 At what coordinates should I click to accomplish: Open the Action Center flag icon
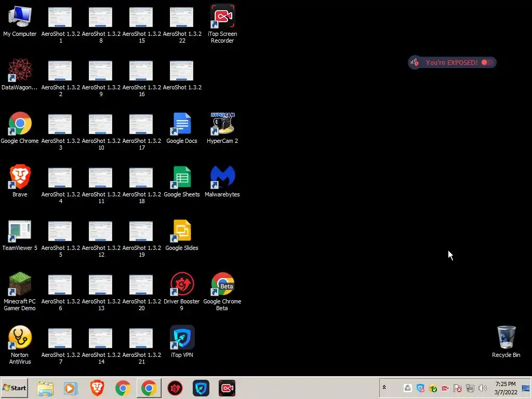(458, 388)
